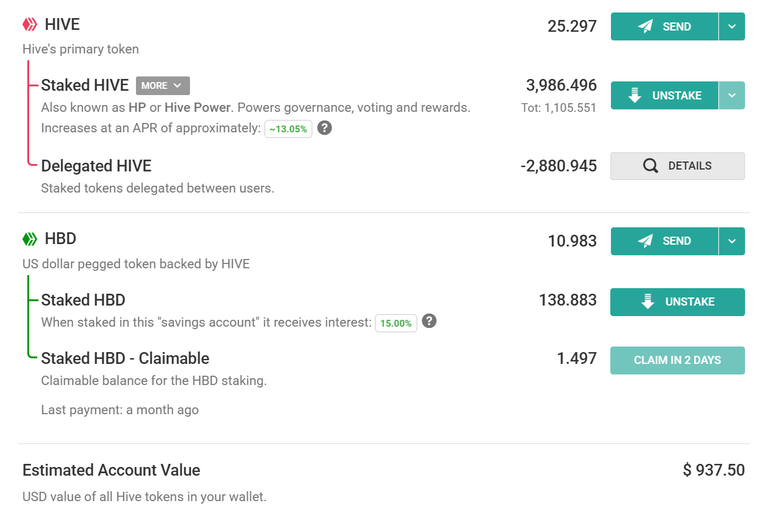Click the 'Last payment: a month ago' text
Screen dimensions: 768x513
pyautogui.click(x=120, y=410)
